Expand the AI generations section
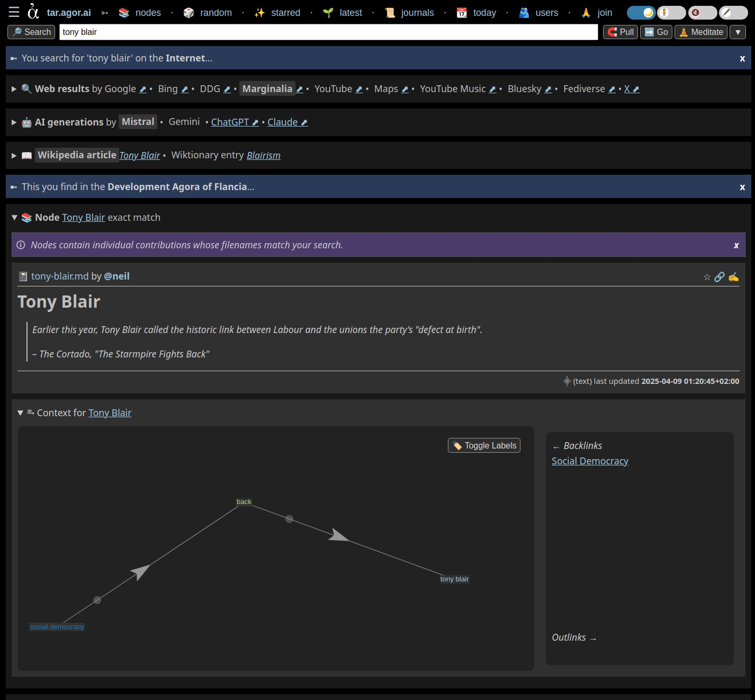The image size is (755, 700). point(14,122)
